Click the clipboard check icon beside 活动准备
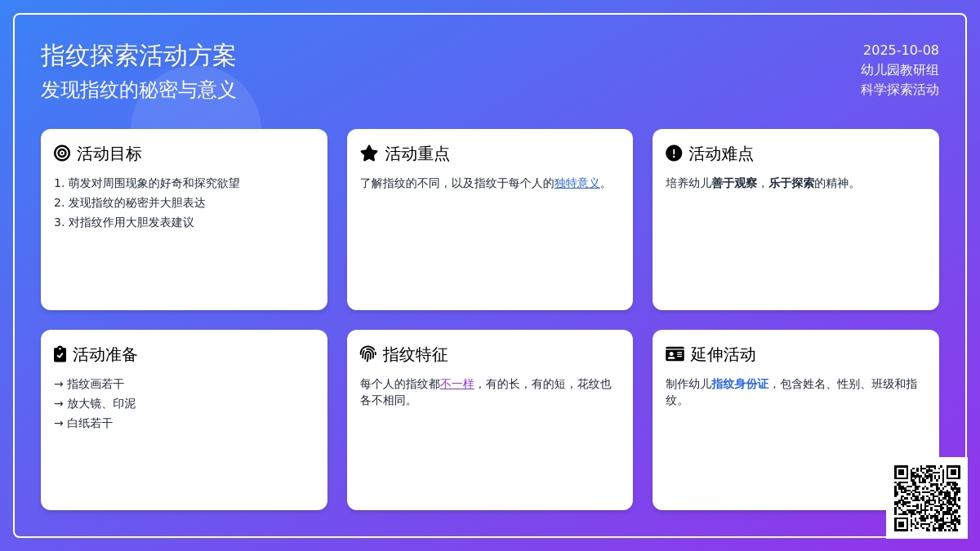 click(60, 354)
